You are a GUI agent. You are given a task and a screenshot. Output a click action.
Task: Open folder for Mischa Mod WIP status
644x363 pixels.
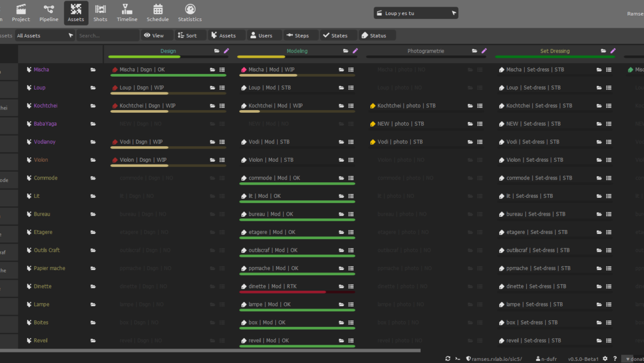tap(341, 70)
